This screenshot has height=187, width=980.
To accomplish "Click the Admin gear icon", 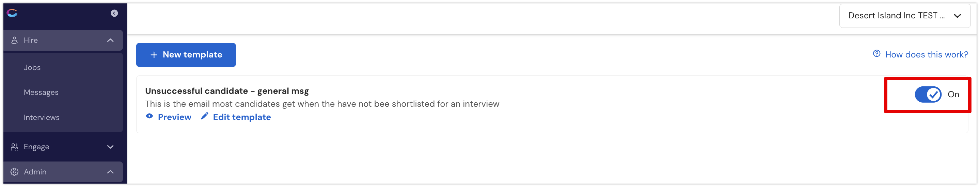I will pyautogui.click(x=14, y=172).
